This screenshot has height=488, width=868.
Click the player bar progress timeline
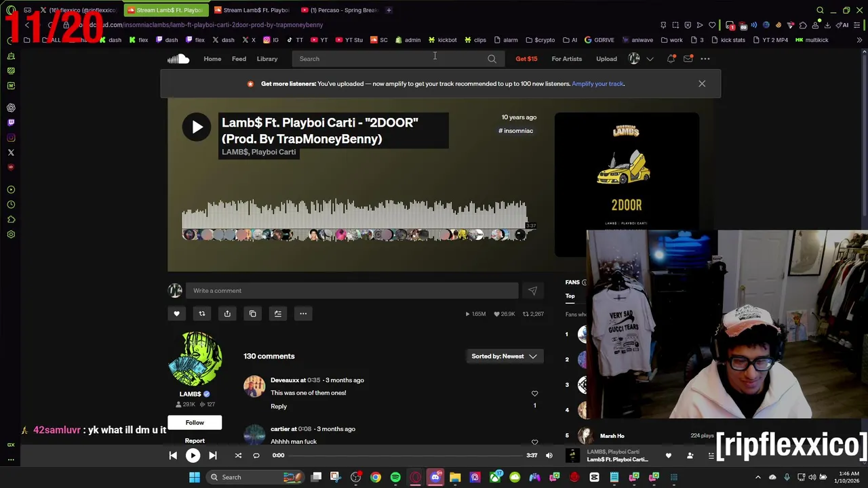[406, 456]
